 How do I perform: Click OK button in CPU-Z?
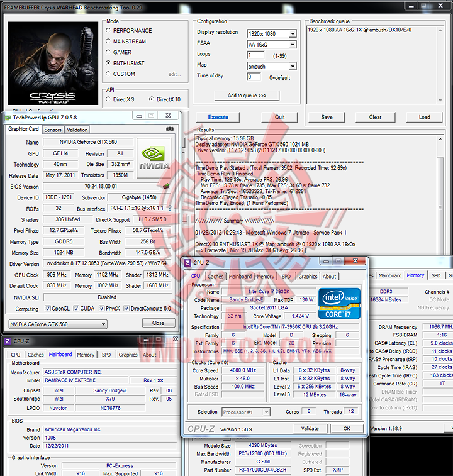347,428
